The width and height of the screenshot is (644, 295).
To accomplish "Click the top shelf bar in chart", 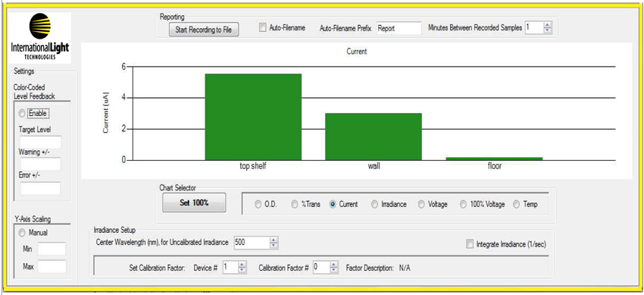I will [253, 117].
